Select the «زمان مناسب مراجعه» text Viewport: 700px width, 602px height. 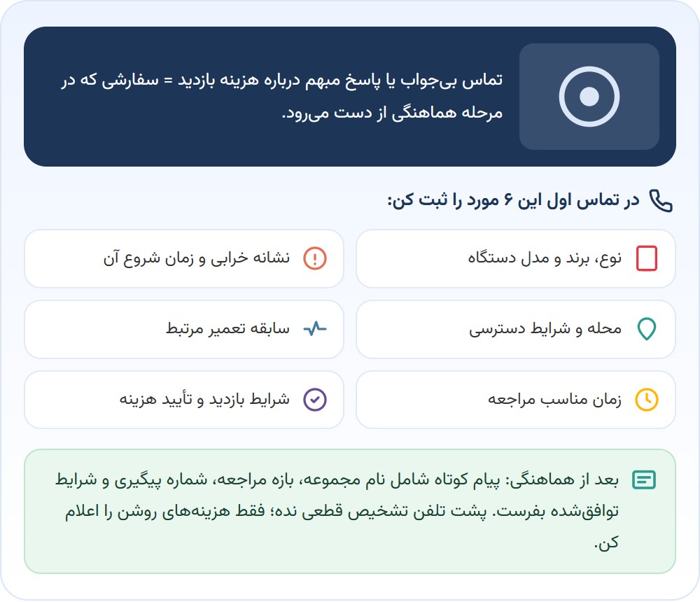pyautogui.click(x=554, y=399)
